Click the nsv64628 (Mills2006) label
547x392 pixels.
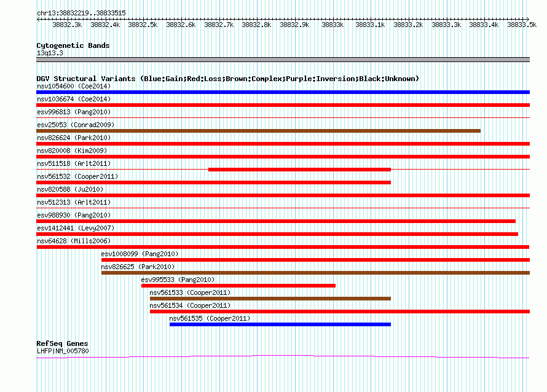coord(74,241)
